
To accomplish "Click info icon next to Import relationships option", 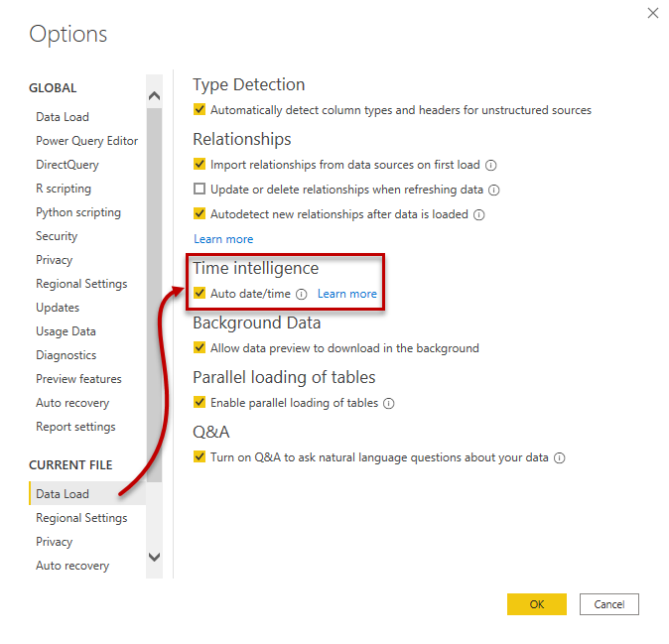I will tap(491, 165).
